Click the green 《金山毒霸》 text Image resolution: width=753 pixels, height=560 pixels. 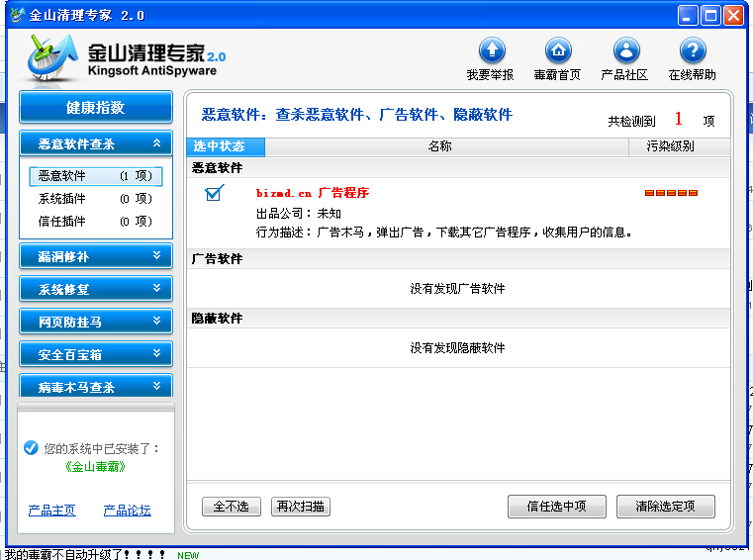[x=95, y=466]
